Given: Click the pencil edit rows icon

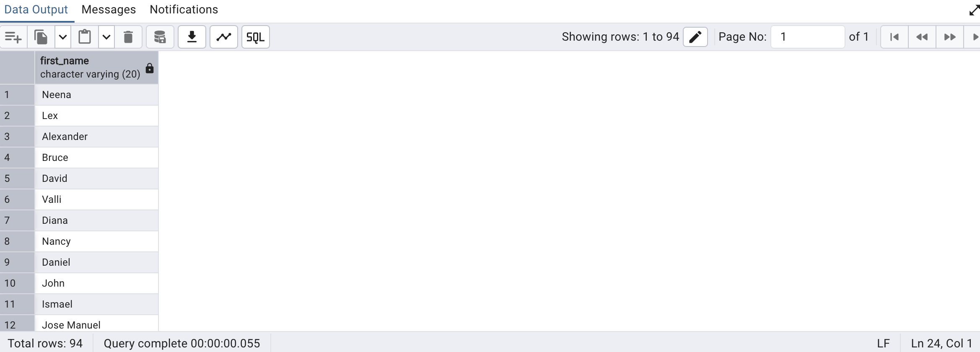Looking at the screenshot, I should [695, 37].
